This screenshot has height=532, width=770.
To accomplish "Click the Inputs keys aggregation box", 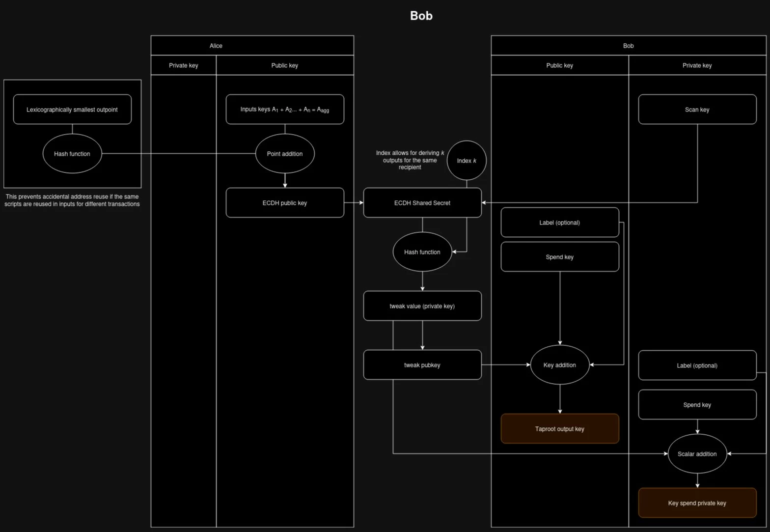I will point(285,110).
